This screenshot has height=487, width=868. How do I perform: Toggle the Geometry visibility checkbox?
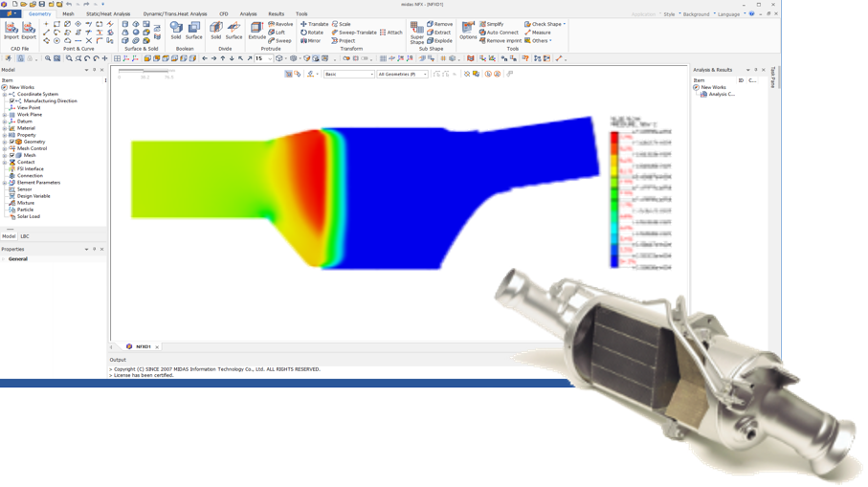[11, 142]
